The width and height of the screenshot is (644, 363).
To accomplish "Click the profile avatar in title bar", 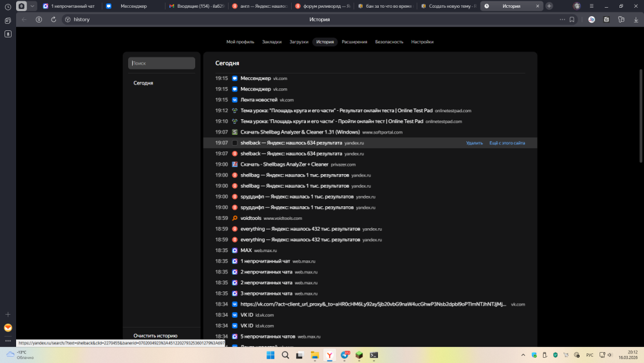I will 577,6.
